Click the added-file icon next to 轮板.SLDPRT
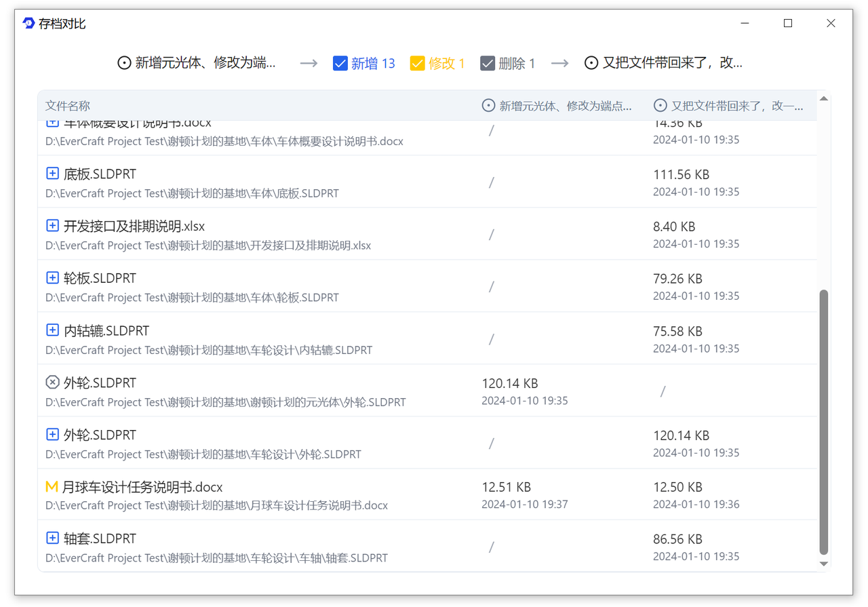 53,277
